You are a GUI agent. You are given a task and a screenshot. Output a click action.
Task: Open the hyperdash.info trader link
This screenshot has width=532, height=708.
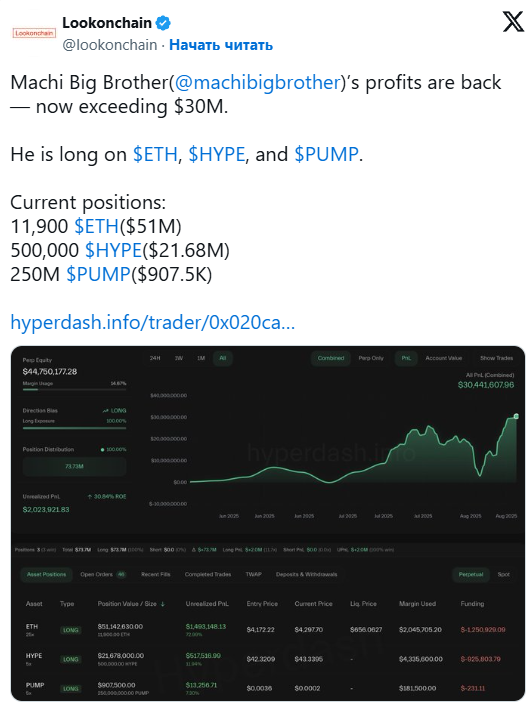[153, 322]
